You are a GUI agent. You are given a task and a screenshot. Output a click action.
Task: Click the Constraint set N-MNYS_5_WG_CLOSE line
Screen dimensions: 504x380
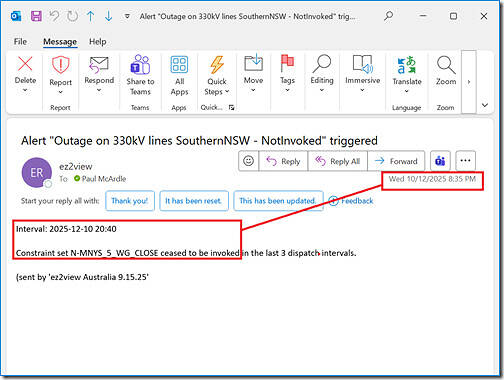tap(186, 253)
